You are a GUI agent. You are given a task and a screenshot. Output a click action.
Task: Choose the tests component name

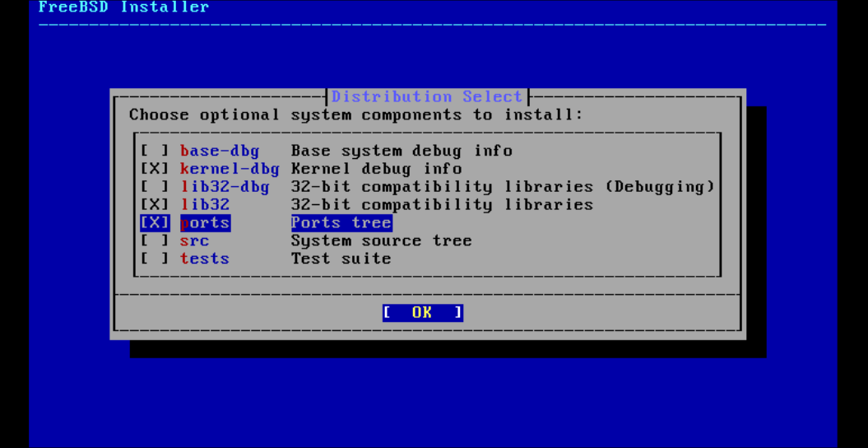[x=205, y=258]
